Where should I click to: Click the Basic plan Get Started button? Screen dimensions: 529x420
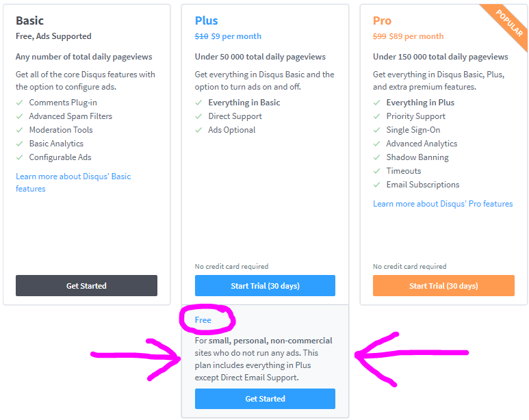coord(86,285)
